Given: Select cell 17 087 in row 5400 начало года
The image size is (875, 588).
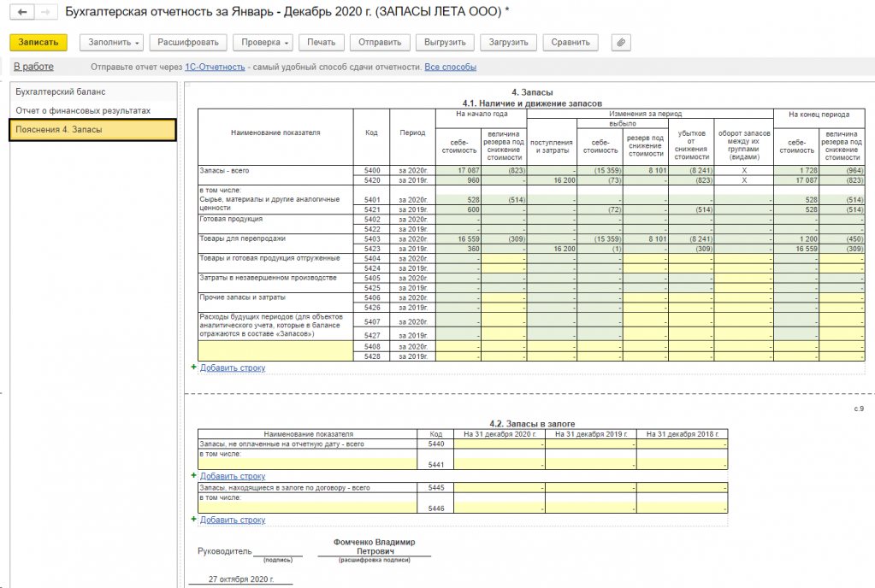Looking at the screenshot, I should pos(458,171).
